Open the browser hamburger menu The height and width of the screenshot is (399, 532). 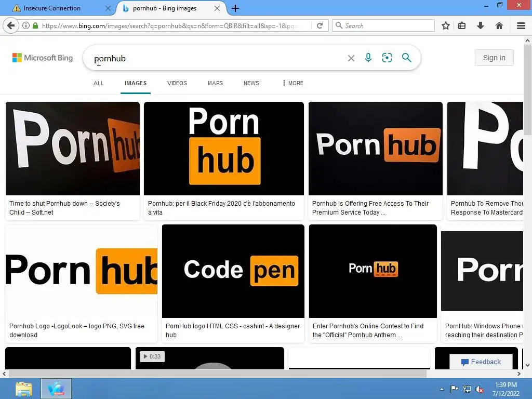click(521, 25)
